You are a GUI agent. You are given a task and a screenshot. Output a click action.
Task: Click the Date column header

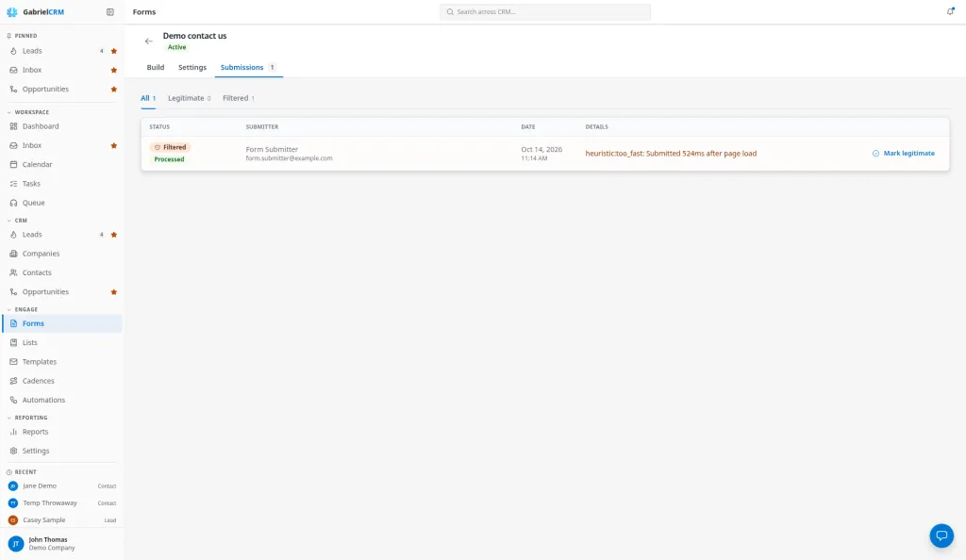[x=528, y=126]
